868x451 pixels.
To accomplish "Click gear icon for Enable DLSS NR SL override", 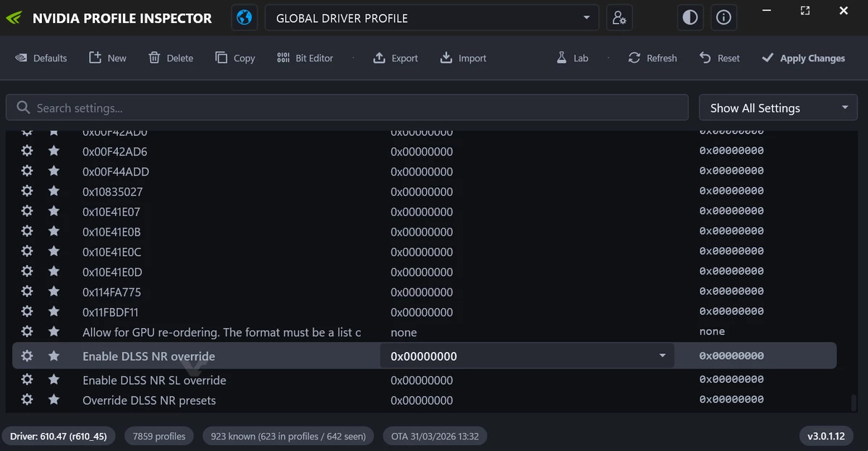I will (x=27, y=379).
